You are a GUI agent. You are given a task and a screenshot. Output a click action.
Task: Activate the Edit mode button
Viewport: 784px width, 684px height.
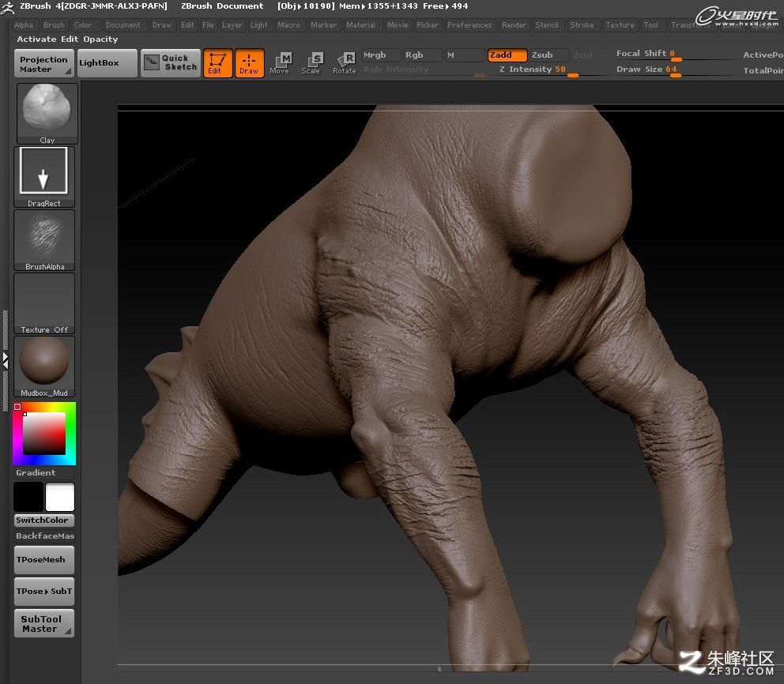coord(217,63)
